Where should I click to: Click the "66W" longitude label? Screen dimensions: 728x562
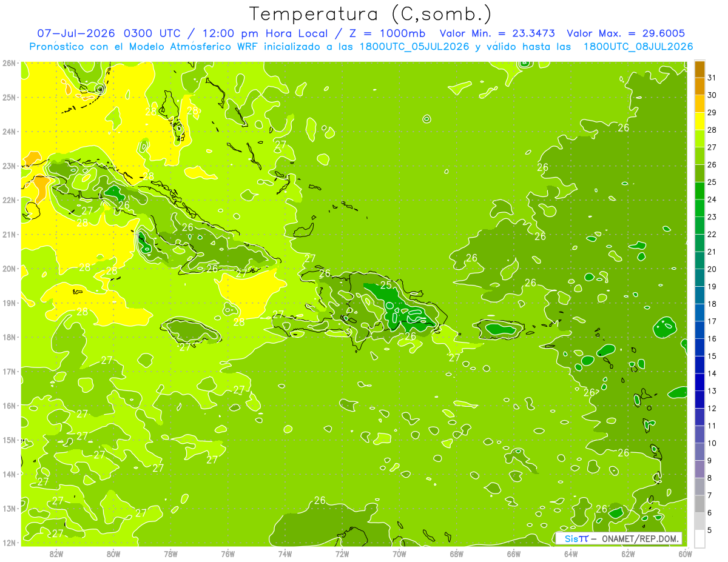513,554
